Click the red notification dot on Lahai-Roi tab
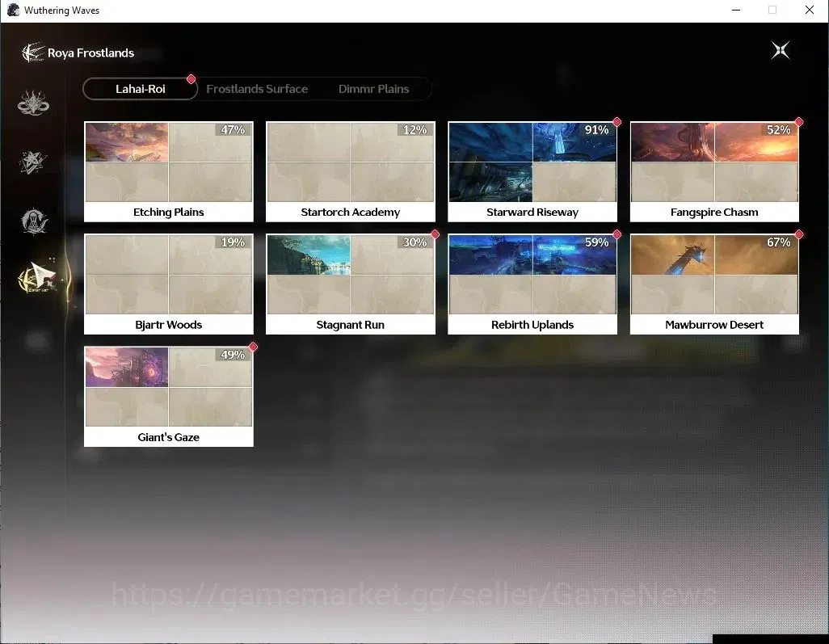 (191, 78)
